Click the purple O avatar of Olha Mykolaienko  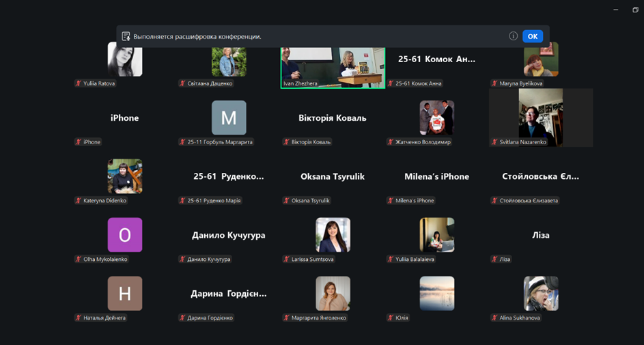(125, 235)
